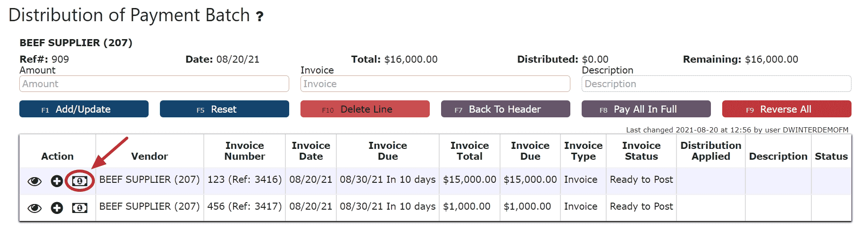This screenshot has width=868, height=229.
Task: Click the Description text field
Action: [x=716, y=84]
